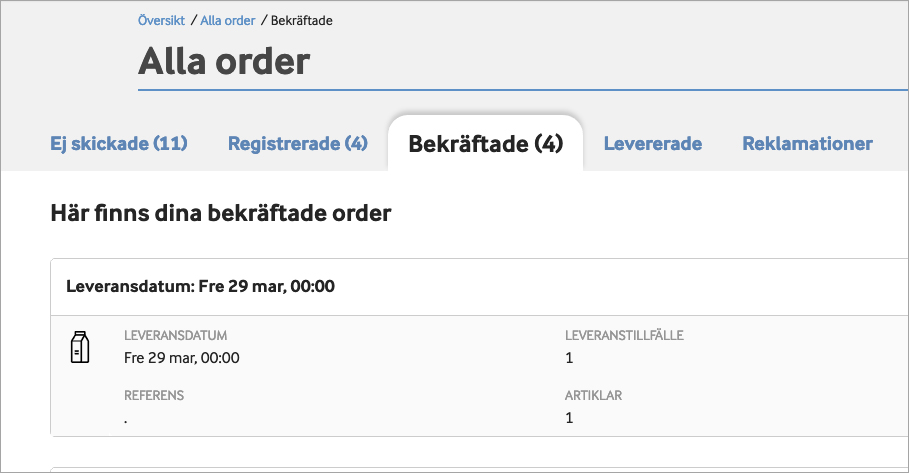909x473 pixels.
Task: Click the Alla order page title
Action: click(224, 62)
